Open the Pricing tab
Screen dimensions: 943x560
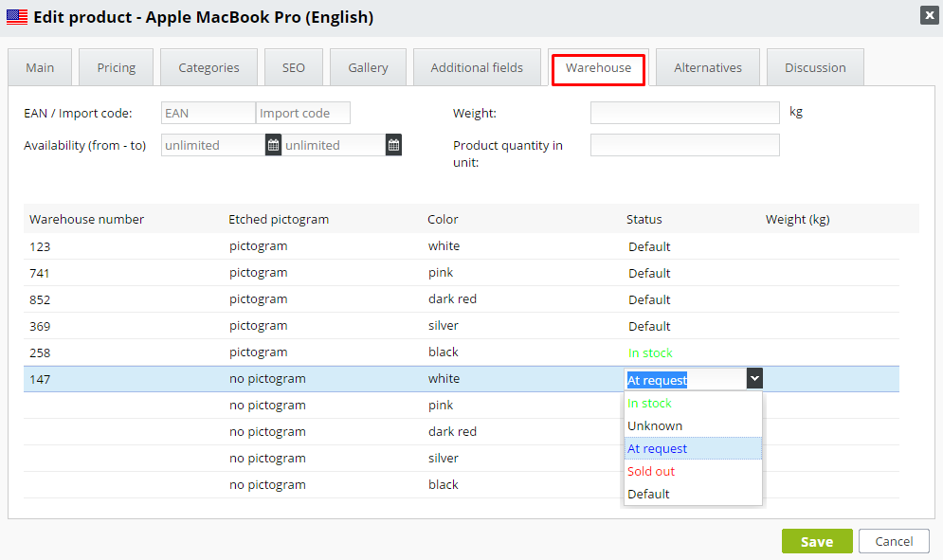coord(116,67)
